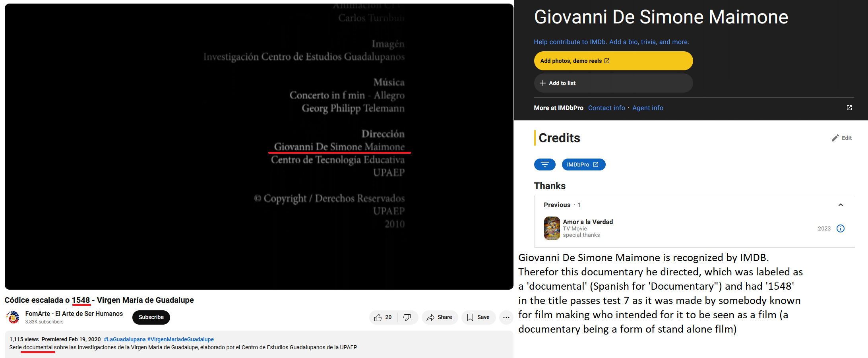
Task: Click Help contribute to IMDb link
Action: tap(611, 42)
